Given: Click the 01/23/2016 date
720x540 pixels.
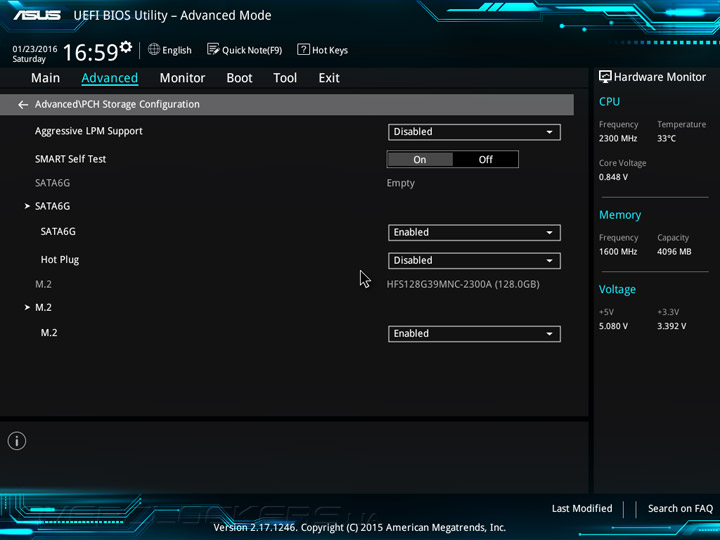Looking at the screenshot, I should pyautogui.click(x=34, y=49).
